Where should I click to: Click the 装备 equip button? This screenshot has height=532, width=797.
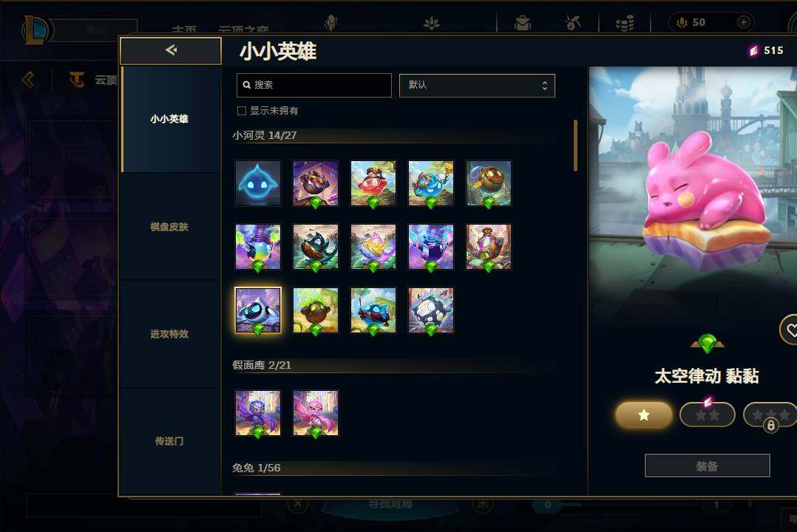707,466
